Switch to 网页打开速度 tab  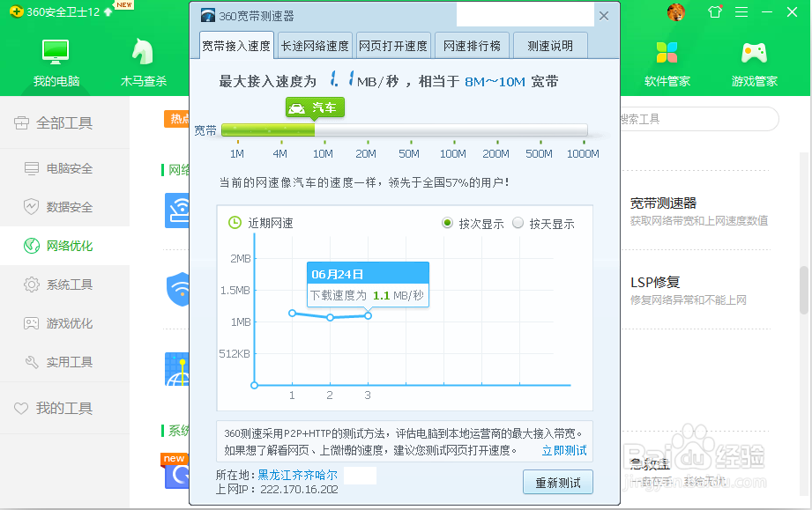[x=393, y=46]
